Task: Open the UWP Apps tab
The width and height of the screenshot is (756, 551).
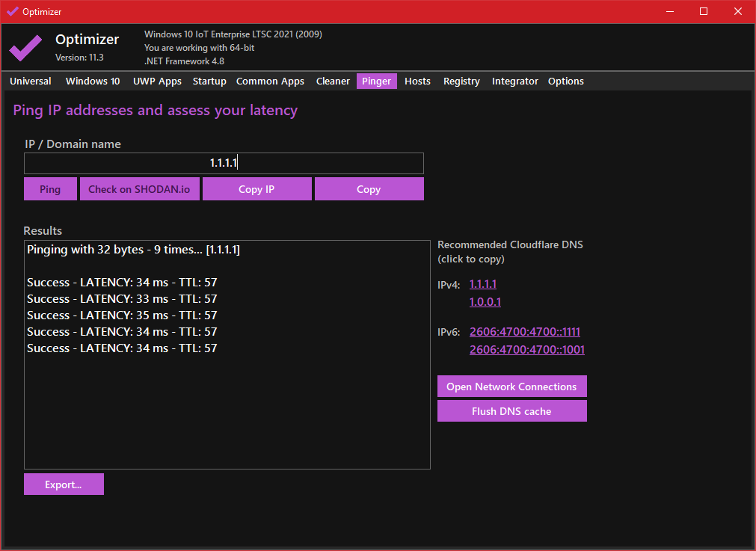Action: (157, 81)
